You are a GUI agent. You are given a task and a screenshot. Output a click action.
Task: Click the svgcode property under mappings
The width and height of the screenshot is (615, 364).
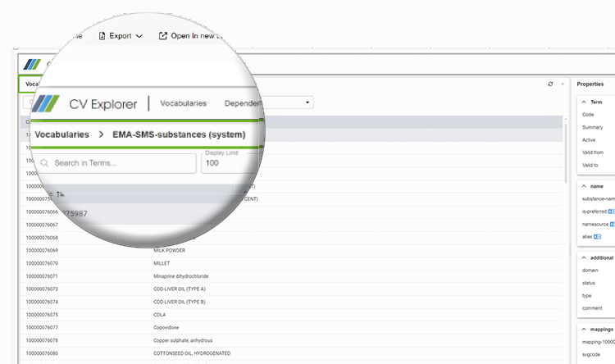591,355
